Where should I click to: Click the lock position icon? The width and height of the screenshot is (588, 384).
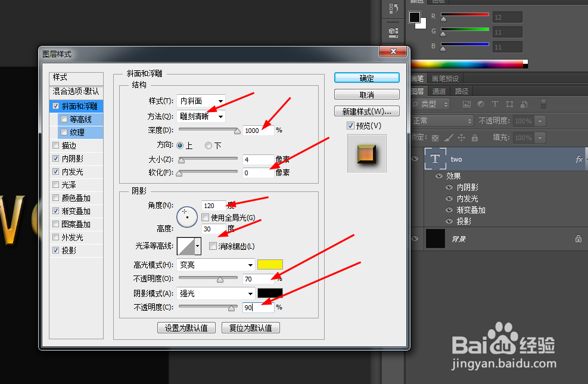[x=461, y=138]
